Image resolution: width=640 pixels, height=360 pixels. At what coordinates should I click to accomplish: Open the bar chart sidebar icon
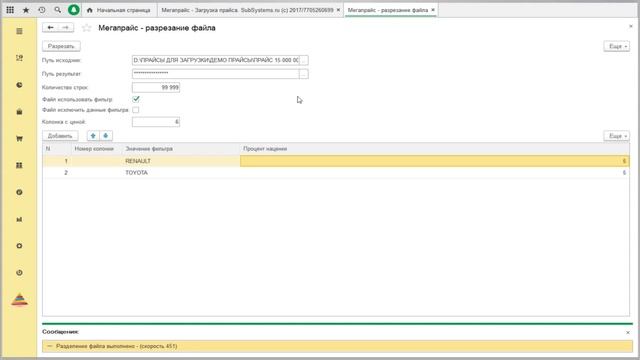[19, 219]
